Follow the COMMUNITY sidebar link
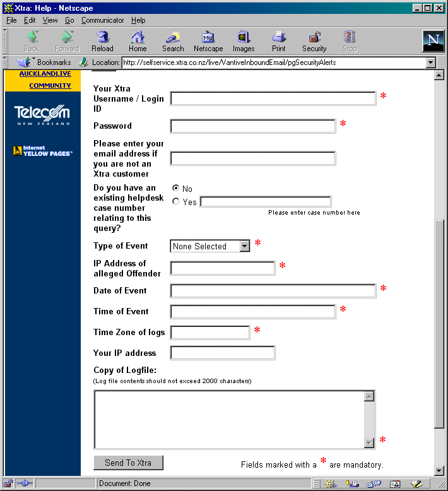Viewport: 448px width, 491px height. pyautogui.click(x=50, y=86)
